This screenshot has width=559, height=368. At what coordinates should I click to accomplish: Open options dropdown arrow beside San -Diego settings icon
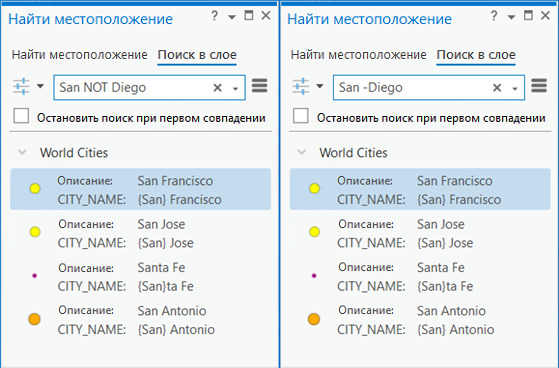[320, 86]
